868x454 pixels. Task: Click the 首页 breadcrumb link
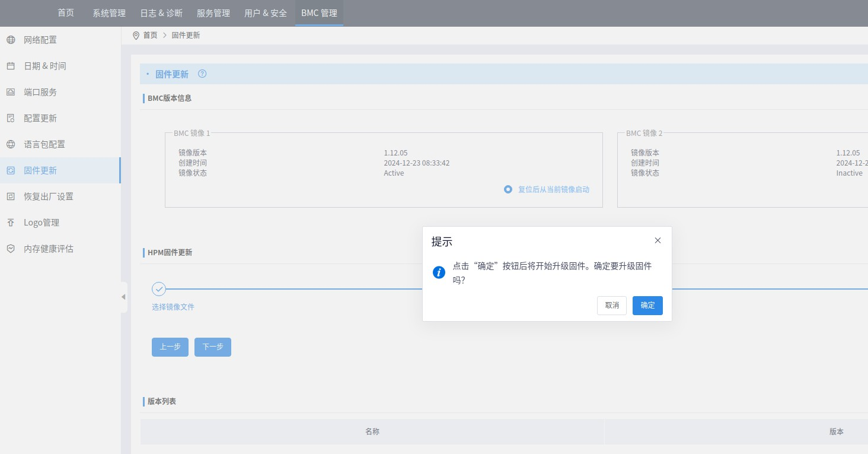click(151, 36)
